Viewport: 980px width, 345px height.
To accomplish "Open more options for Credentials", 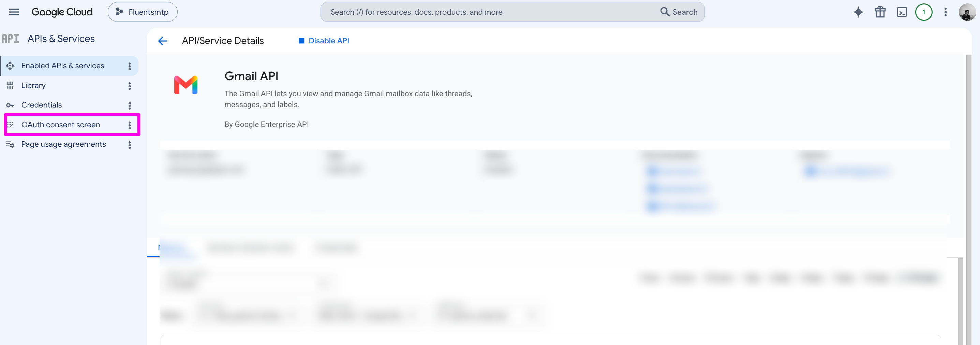I will click(130, 105).
